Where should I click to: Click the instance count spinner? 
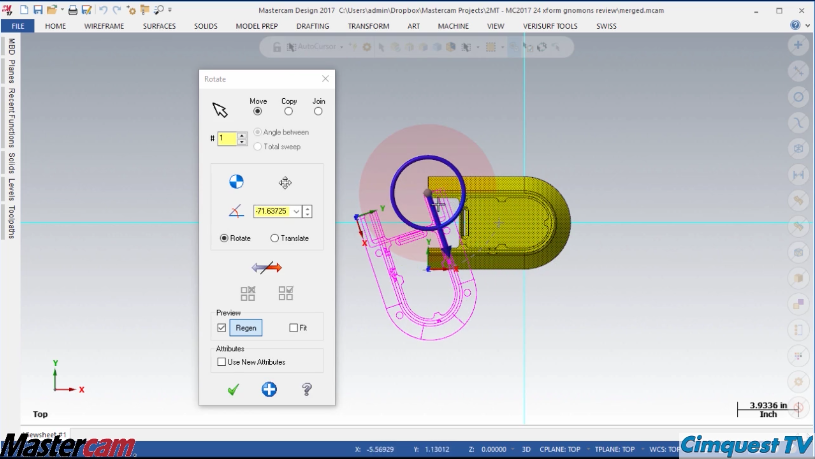click(x=242, y=138)
